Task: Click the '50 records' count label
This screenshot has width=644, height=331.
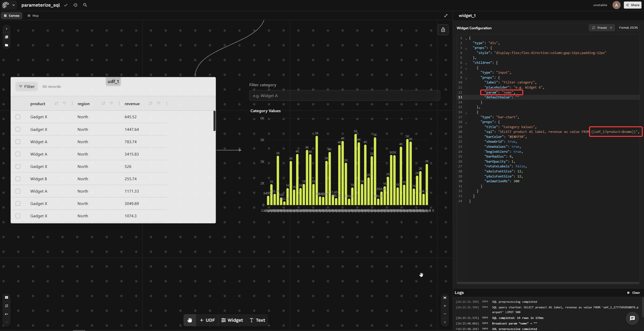Action: [52, 86]
